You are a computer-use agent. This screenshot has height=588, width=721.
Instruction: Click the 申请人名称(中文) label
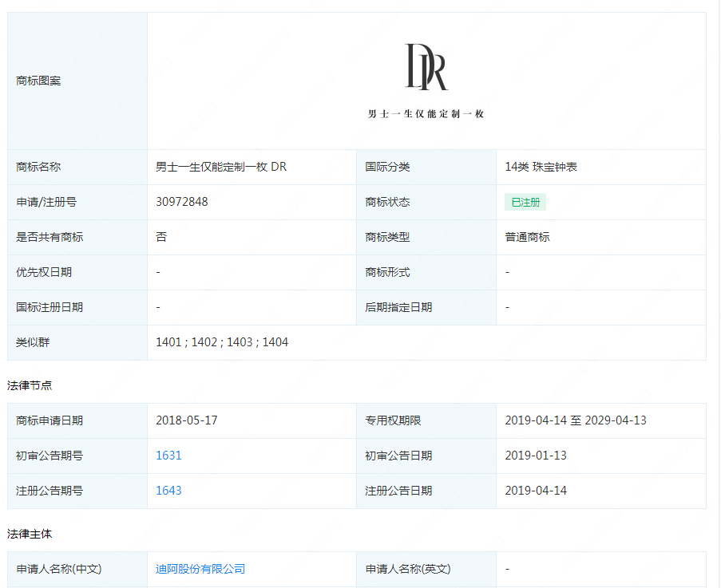click(59, 569)
